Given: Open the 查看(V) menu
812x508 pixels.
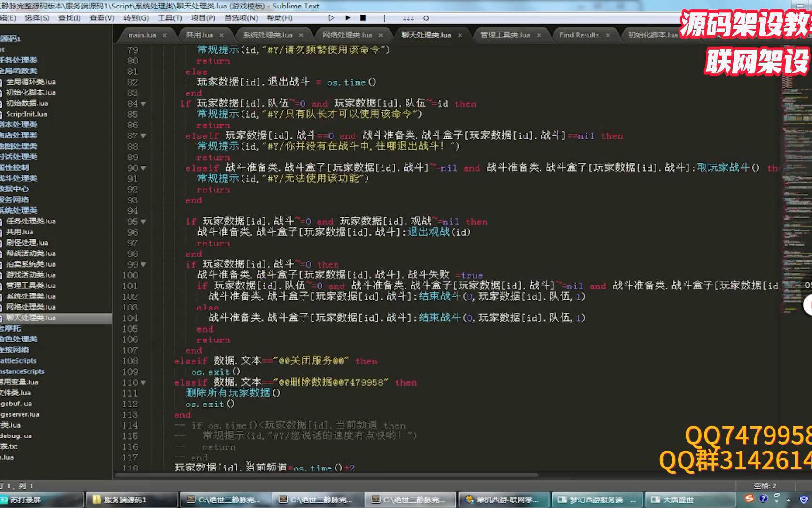Looking at the screenshot, I should point(102,18).
